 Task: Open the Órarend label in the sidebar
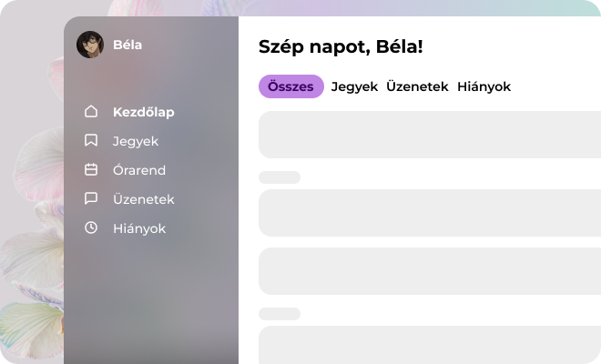138,170
